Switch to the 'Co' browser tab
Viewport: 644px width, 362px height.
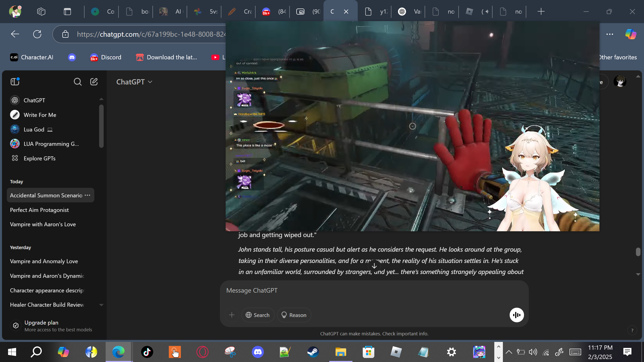[x=102, y=11]
